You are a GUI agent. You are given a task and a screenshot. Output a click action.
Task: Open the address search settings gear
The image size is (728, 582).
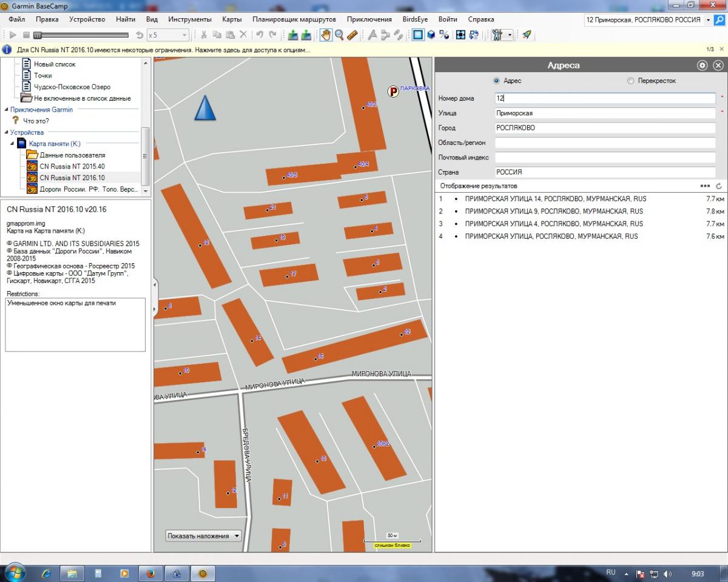click(702, 65)
